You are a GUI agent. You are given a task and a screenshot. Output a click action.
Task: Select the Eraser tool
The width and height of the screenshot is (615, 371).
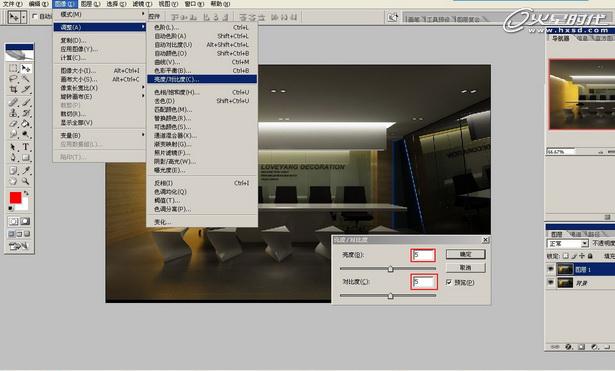[13, 124]
